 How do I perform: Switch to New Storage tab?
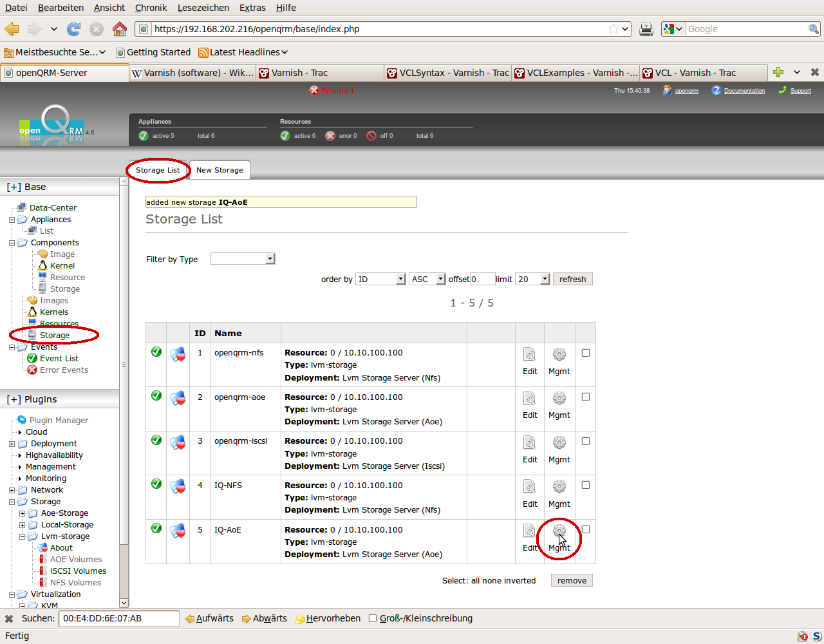[220, 170]
